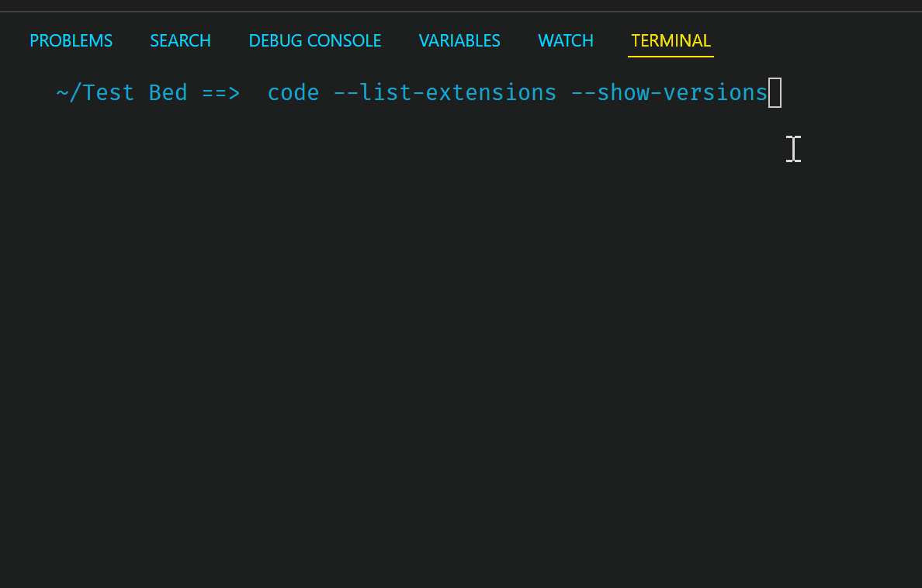922x588 pixels.
Task: Open the SEARCH tab
Action: pos(180,40)
